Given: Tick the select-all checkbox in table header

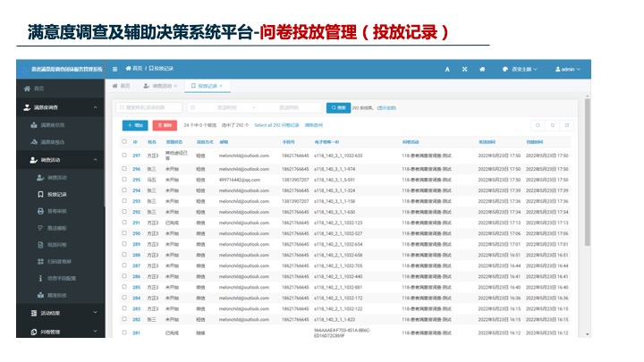Looking at the screenshot, I should (124, 141).
